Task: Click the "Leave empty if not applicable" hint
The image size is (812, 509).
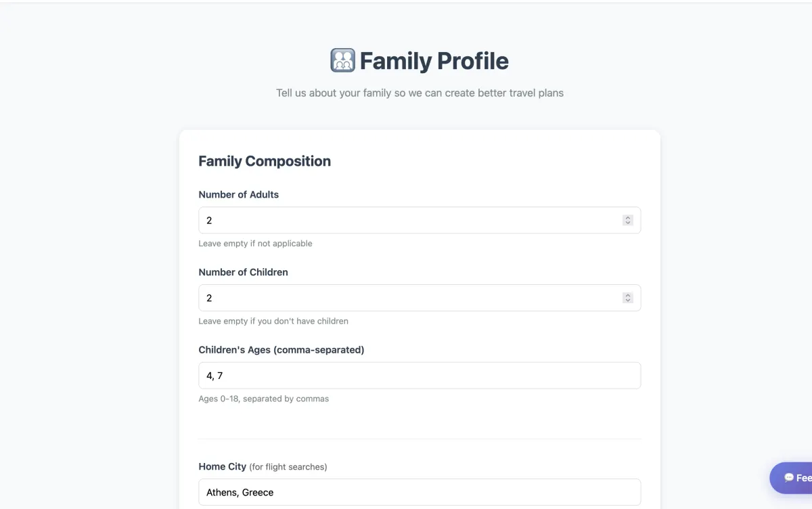Action: [x=255, y=244]
